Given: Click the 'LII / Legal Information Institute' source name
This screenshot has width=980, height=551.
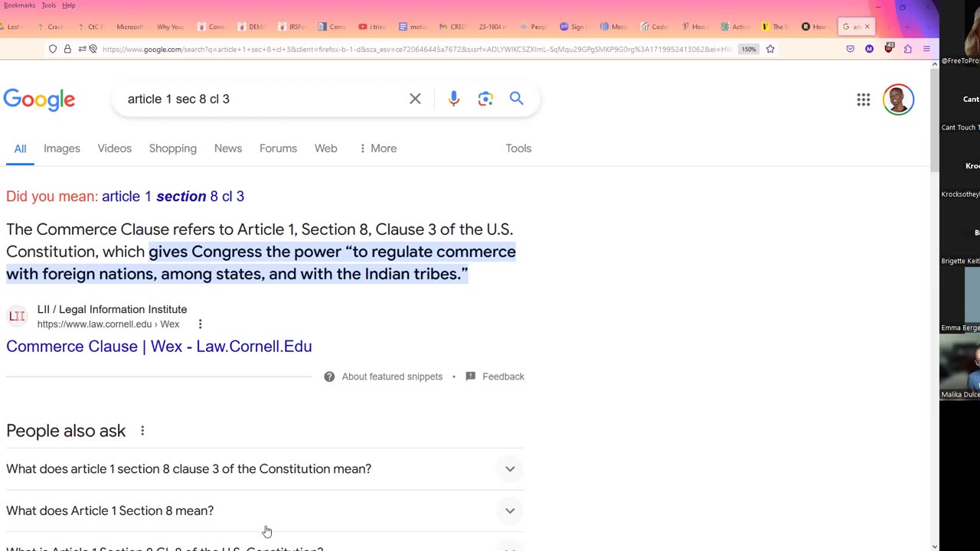Looking at the screenshot, I should (112, 309).
